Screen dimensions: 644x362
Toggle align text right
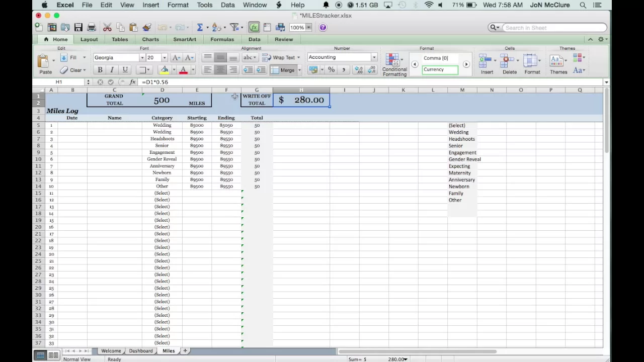coord(233,70)
